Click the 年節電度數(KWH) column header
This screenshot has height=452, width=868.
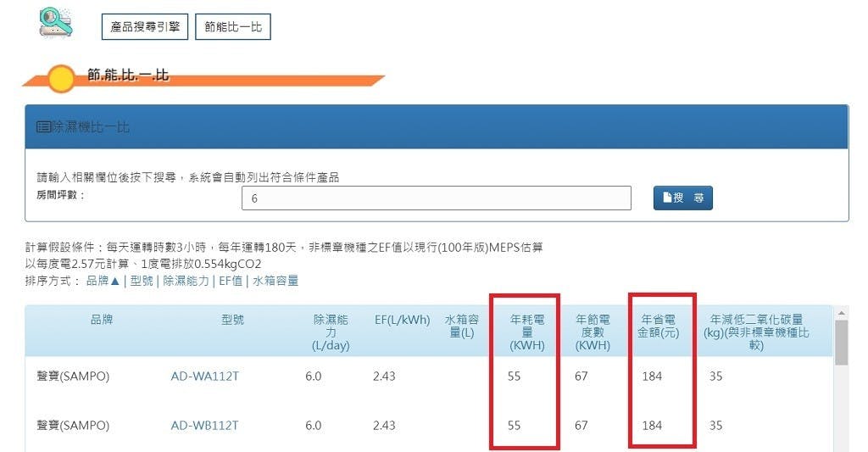click(x=593, y=332)
